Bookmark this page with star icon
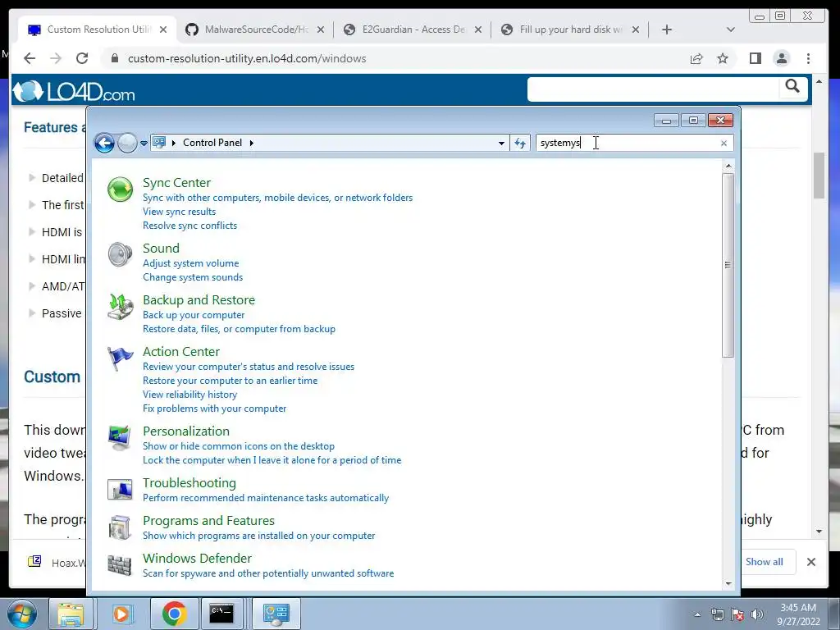The image size is (840, 630). point(723,58)
